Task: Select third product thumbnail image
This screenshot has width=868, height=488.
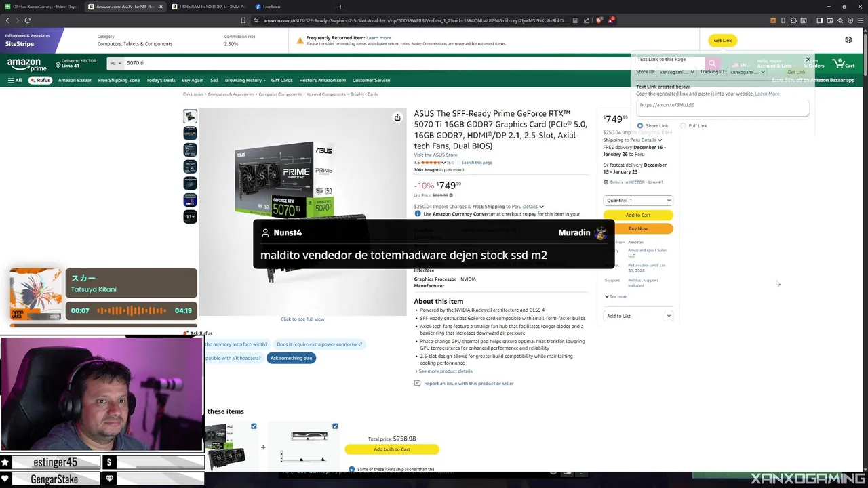Action: (190, 150)
